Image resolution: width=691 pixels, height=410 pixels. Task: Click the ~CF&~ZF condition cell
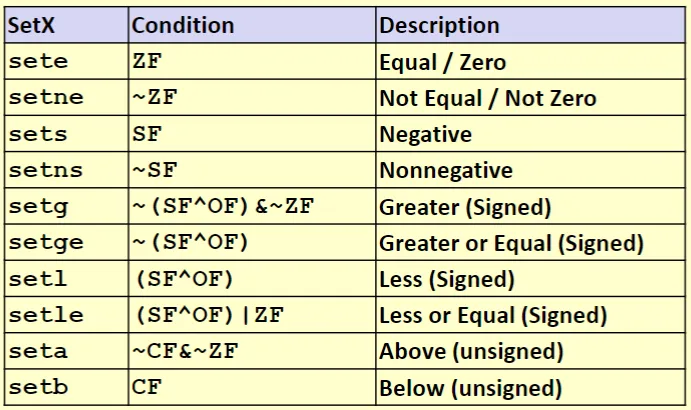point(185,352)
